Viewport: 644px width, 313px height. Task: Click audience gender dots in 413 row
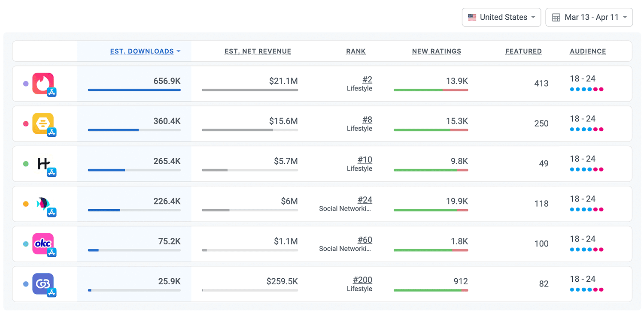586,89
